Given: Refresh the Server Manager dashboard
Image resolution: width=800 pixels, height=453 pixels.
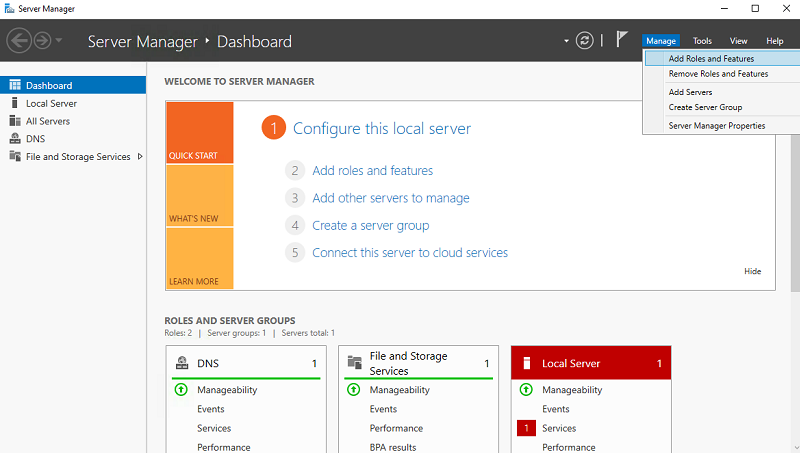Looking at the screenshot, I should point(585,40).
